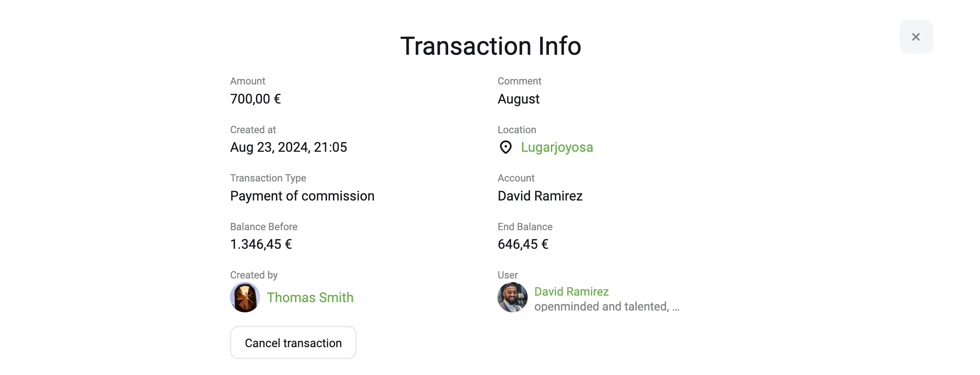Click the End Balance label

tap(525, 226)
